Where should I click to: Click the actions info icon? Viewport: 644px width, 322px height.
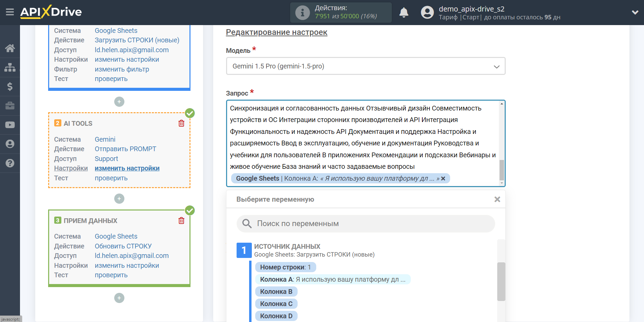click(x=302, y=13)
